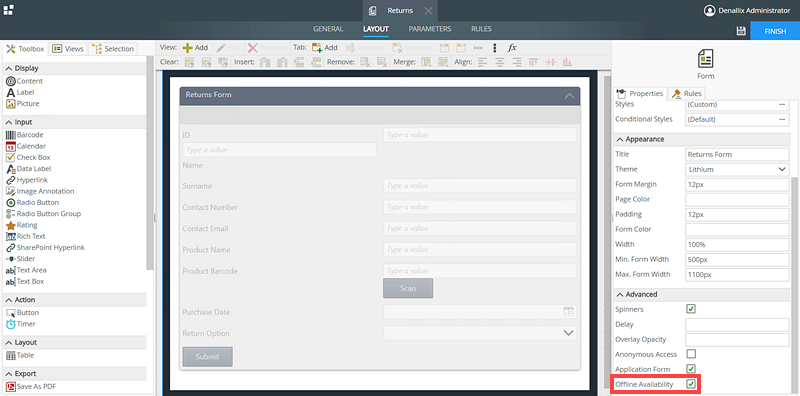Click the FINISH button
Viewport: 800px width, 396px height.
775,31
